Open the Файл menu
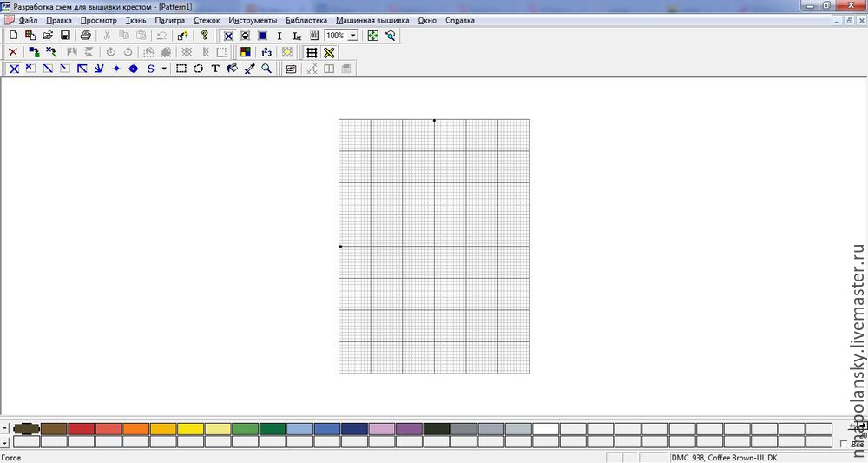The image size is (868, 463). click(28, 21)
